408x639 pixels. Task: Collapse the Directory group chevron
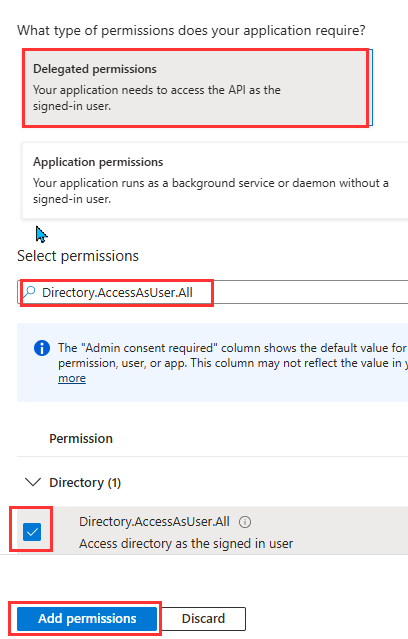33,482
